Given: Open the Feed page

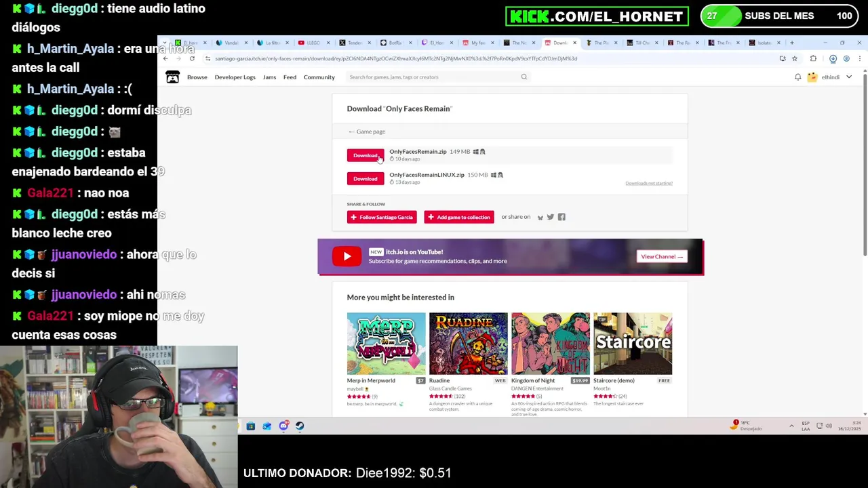Looking at the screenshot, I should coord(290,77).
